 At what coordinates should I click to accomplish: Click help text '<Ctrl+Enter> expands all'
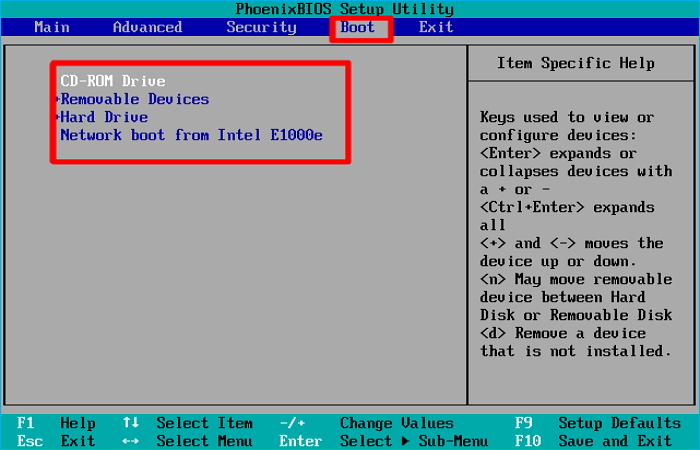567,216
